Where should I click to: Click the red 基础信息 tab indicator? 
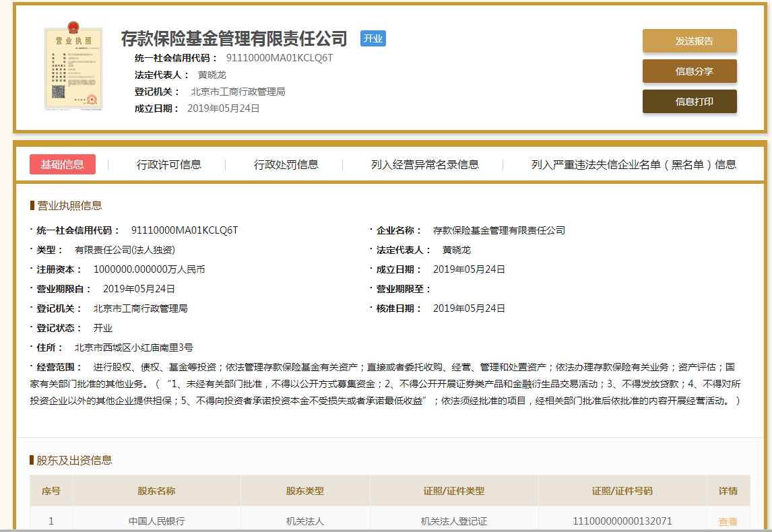pyautogui.click(x=63, y=164)
